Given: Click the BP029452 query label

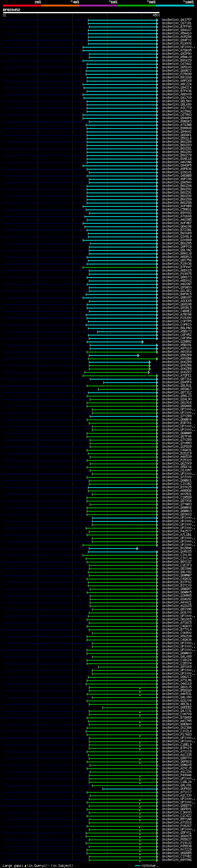Looking at the screenshot, I should (11, 10).
